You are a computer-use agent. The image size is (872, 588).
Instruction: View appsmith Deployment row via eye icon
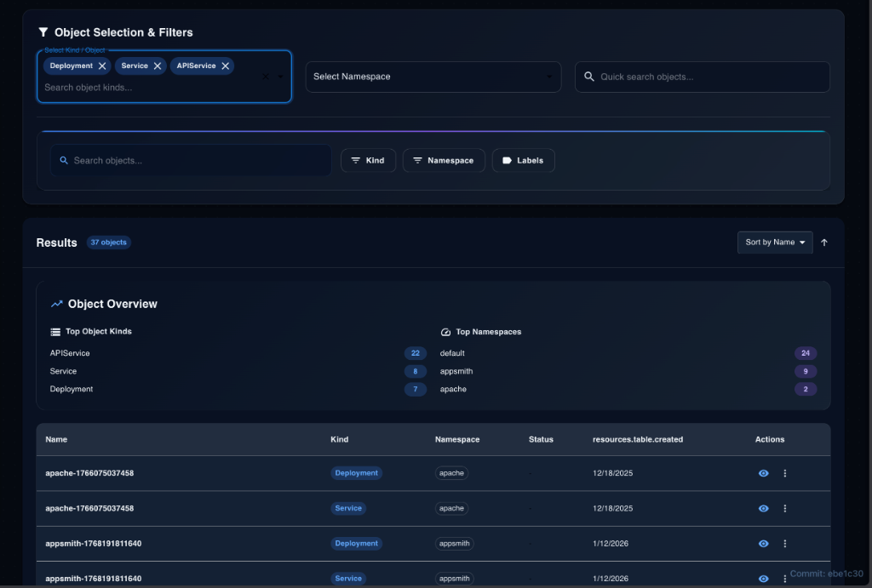coord(763,543)
